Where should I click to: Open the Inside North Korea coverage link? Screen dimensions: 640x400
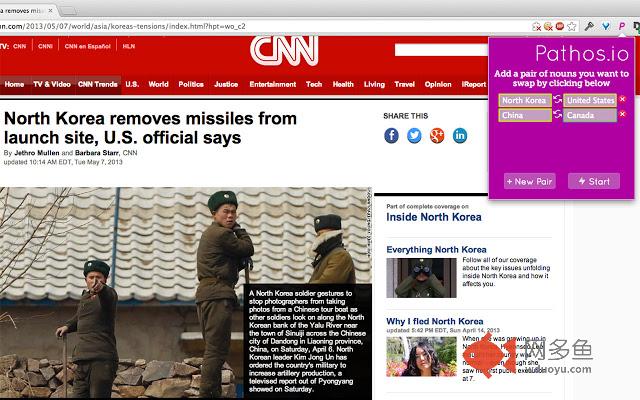pyautogui.click(x=434, y=217)
